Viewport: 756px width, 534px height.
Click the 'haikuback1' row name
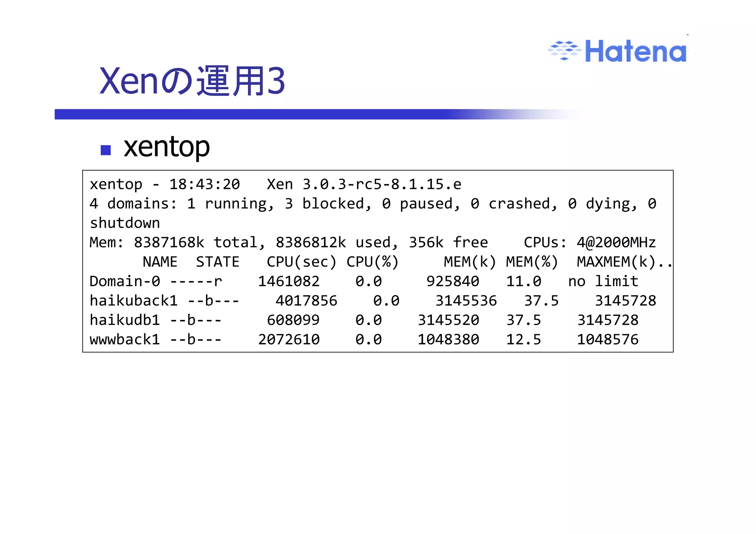(134, 300)
